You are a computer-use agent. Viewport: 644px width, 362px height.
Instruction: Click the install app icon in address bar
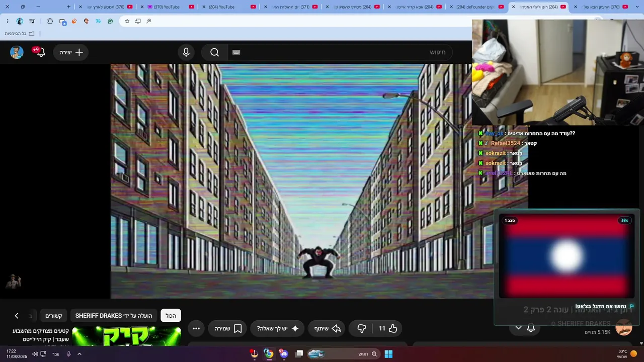tap(138, 21)
